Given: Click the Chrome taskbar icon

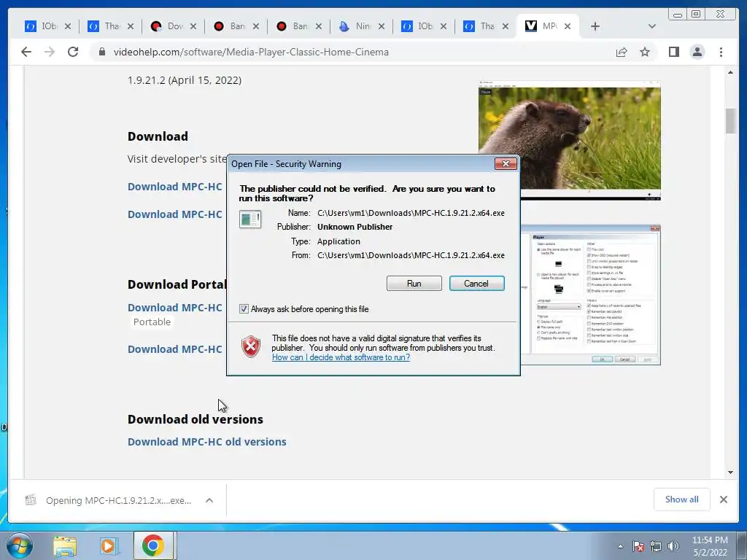Looking at the screenshot, I should [153, 545].
